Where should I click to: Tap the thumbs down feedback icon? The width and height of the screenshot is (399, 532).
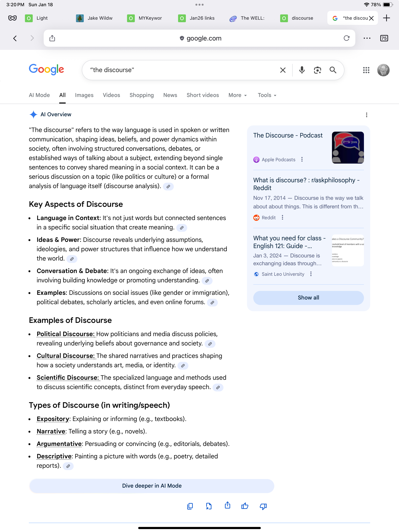263,506
